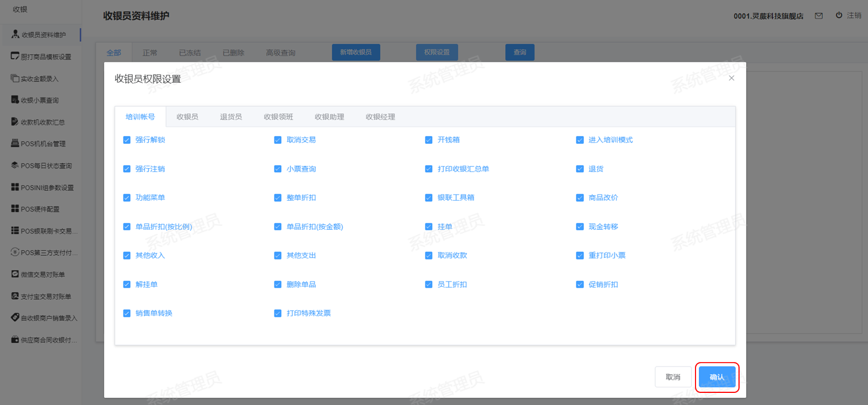This screenshot has height=405, width=868.
Task: Close the 收银员权限设置 dialog with X
Action: click(x=731, y=78)
